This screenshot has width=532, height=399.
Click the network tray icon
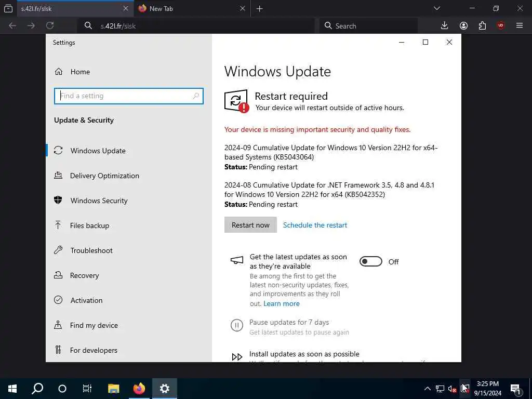click(x=440, y=389)
